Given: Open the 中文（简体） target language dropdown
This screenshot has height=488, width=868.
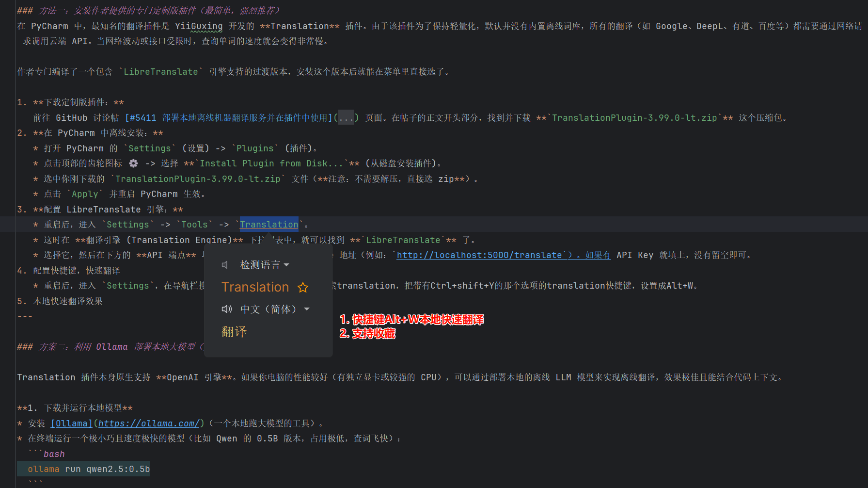Looking at the screenshot, I should 275,309.
